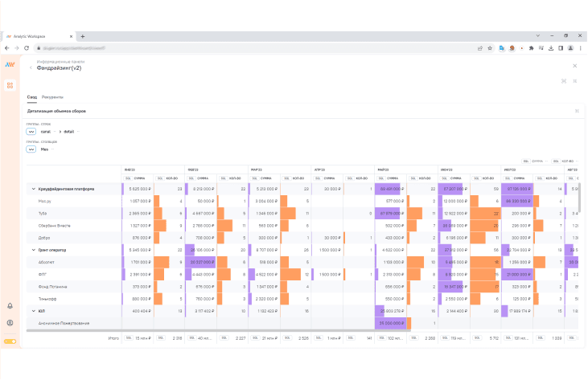Viewport: 588px width, 380px height.
Task: Expand the Детализация объемов сборов widget
Action: [577, 111]
